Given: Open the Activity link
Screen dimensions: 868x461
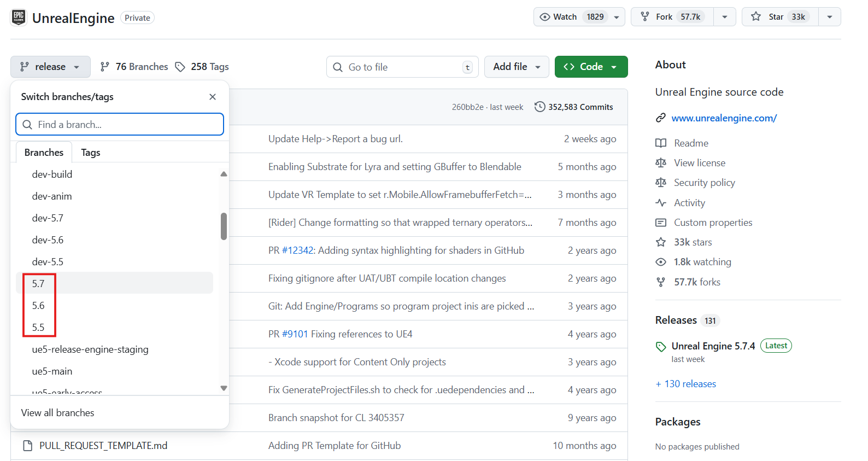Looking at the screenshot, I should click(689, 203).
